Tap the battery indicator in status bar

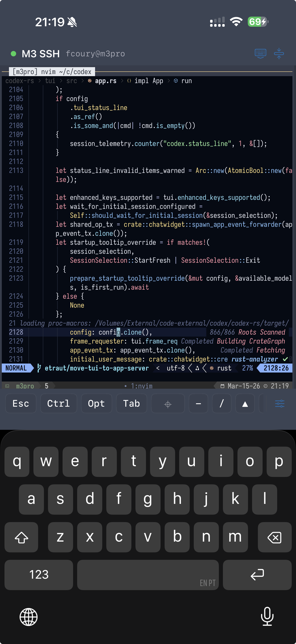258,22
